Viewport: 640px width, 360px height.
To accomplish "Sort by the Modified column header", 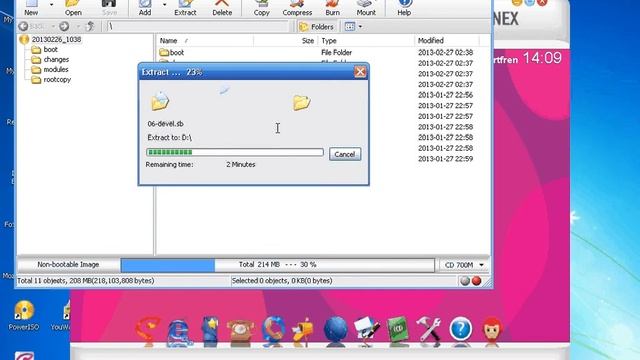I will pyautogui.click(x=447, y=40).
